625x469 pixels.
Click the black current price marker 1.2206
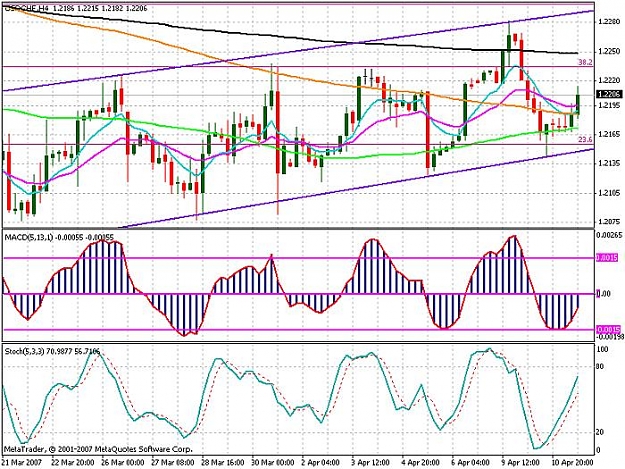click(x=609, y=94)
